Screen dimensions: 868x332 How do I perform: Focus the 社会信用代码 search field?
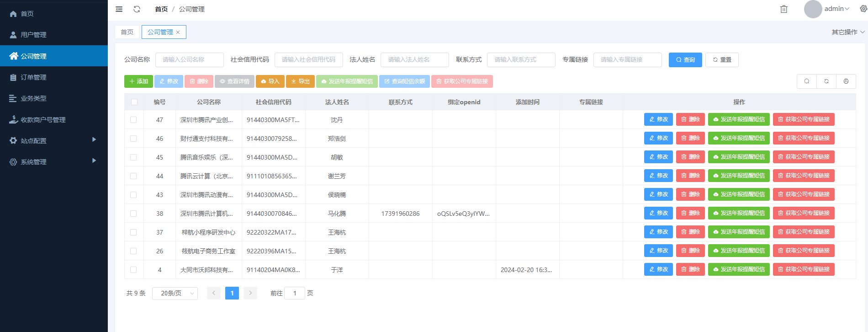308,60
